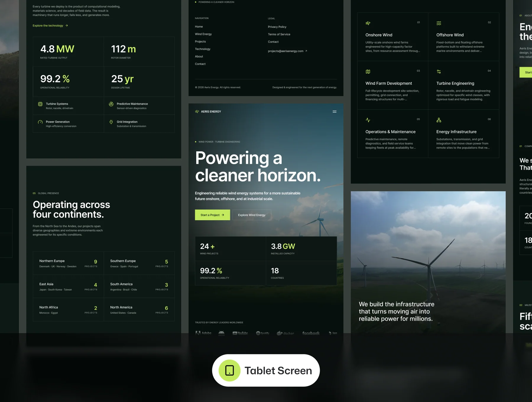The width and height of the screenshot is (532, 402).
Task: Select Contact in the Navigation column
Action: coord(200,64)
